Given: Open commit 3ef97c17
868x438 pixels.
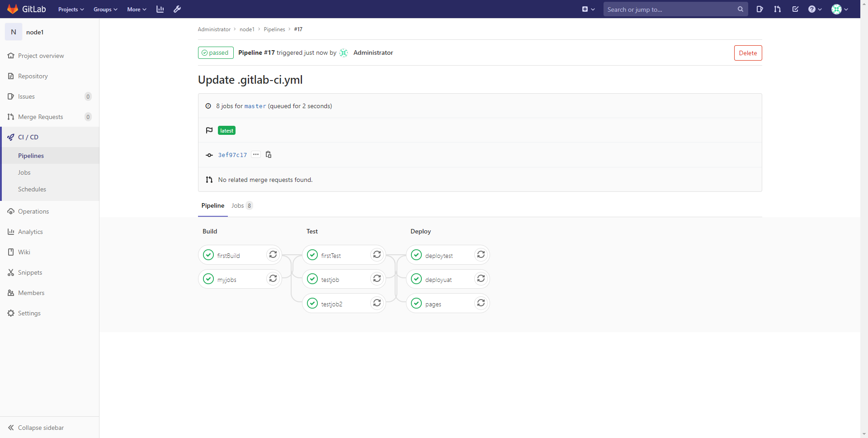Looking at the screenshot, I should [x=232, y=155].
